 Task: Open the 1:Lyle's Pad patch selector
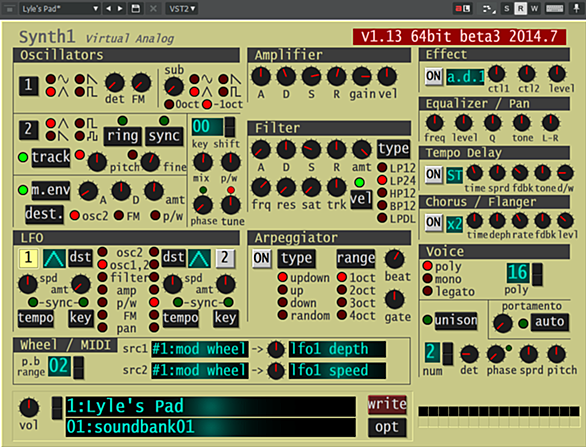[x=211, y=406]
